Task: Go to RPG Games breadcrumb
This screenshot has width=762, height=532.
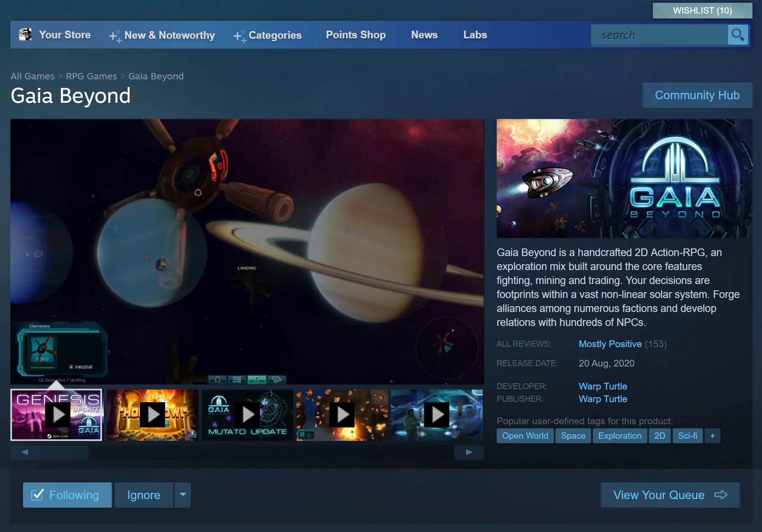Action: pyautogui.click(x=91, y=76)
